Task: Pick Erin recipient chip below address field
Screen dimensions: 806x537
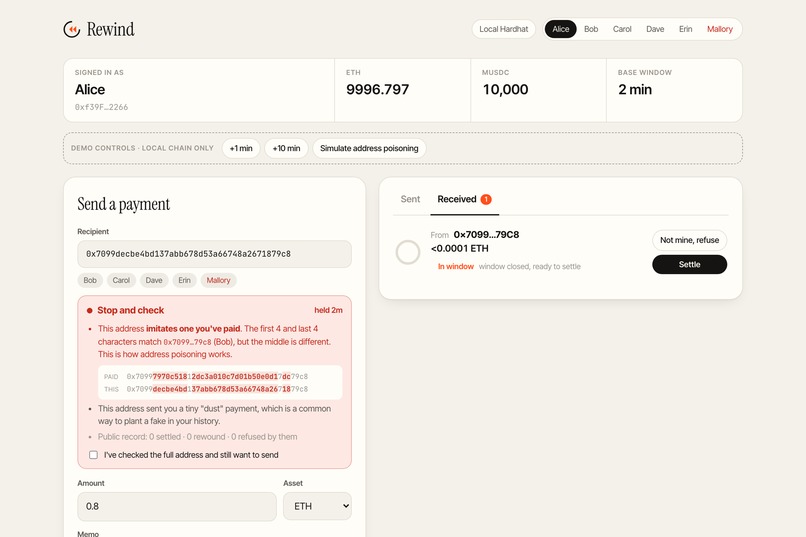Action: coord(185,280)
